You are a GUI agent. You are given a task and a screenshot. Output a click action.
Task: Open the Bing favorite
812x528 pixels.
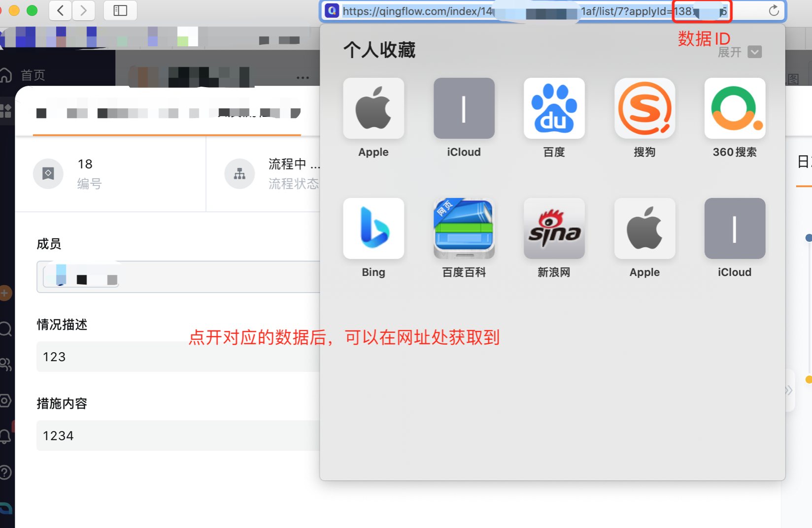(373, 229)
